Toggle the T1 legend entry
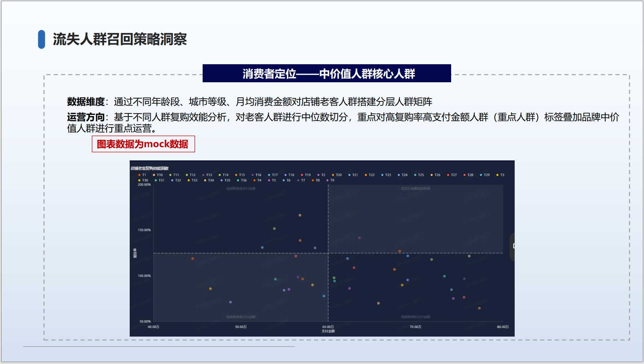The image size is (644, 364). [142, 175]
